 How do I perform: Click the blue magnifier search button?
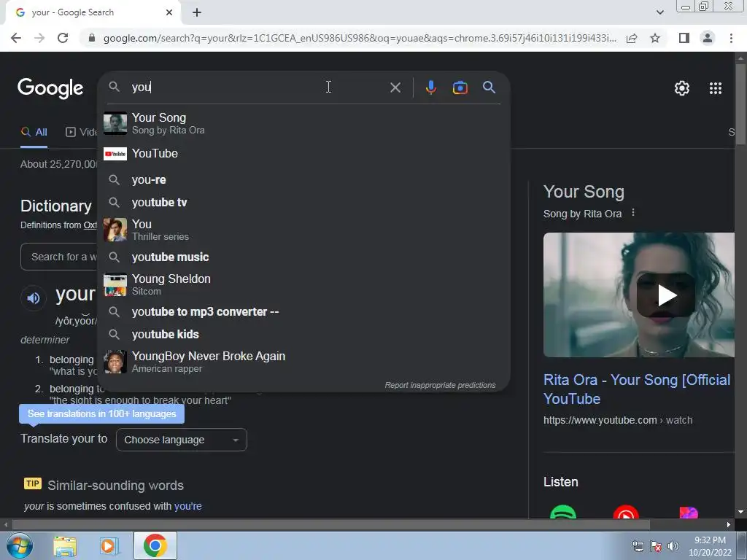489,87
